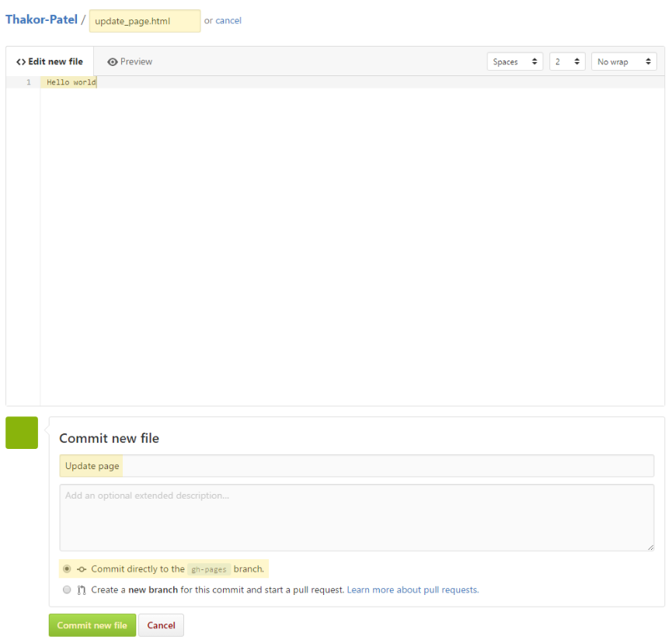Click on Hello world text in editor

pyautogui.click(x=71, y=82)
